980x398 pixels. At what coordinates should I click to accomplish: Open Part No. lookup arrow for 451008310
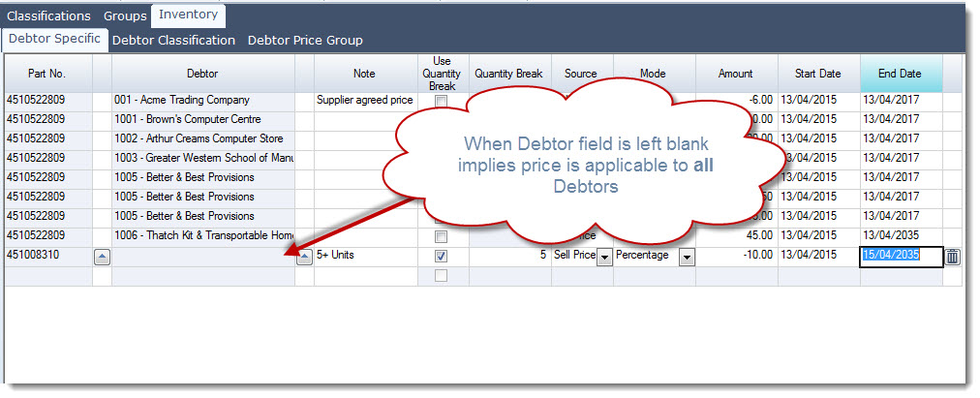pos(102,257)
